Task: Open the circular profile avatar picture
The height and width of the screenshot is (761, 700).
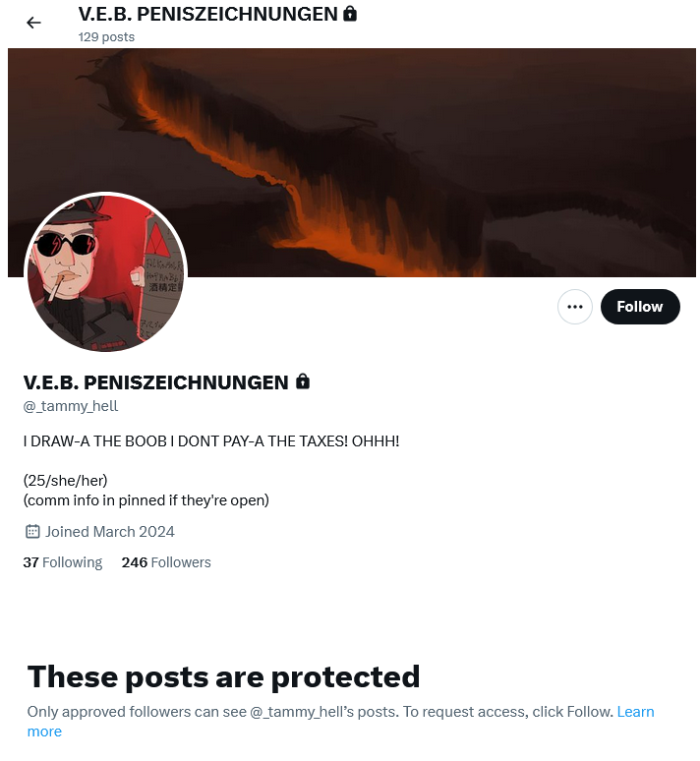Action: [x=106, y=272]
